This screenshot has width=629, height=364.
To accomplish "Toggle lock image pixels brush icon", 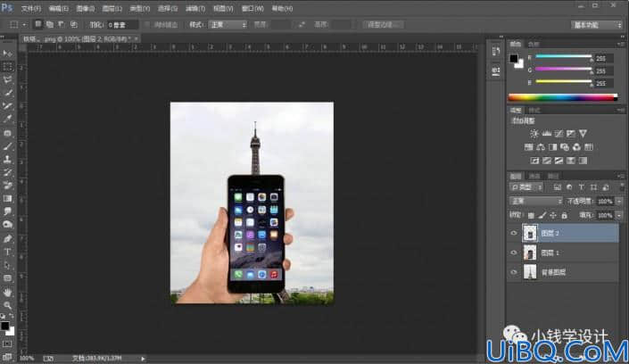I will [x=542, y=216].
